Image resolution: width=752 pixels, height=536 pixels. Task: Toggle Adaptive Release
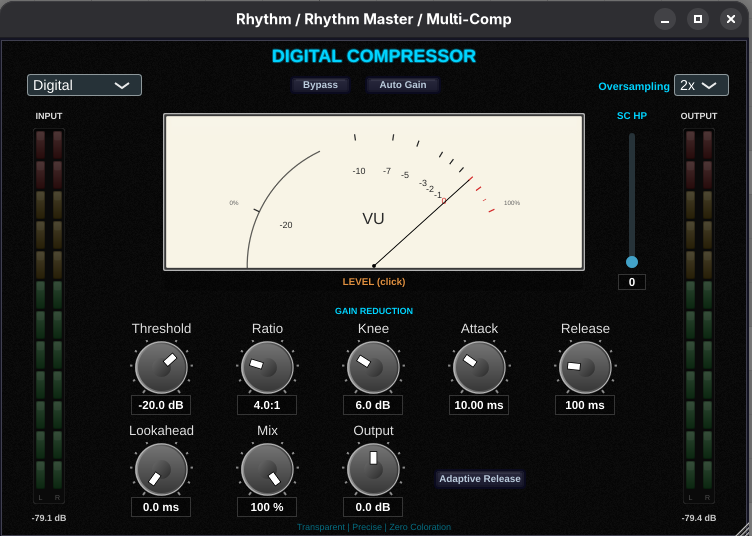(x=480, y=479)
